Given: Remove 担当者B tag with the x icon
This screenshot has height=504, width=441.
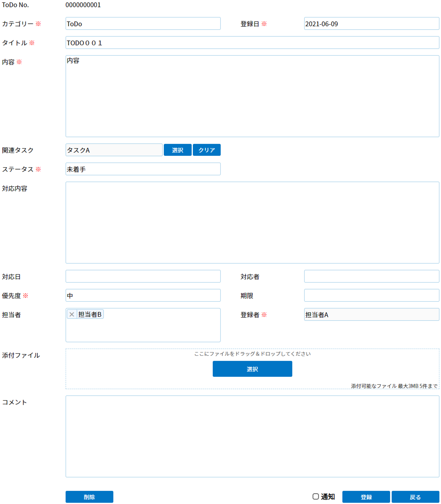Looking at the screenshot, I should [72, 314].
